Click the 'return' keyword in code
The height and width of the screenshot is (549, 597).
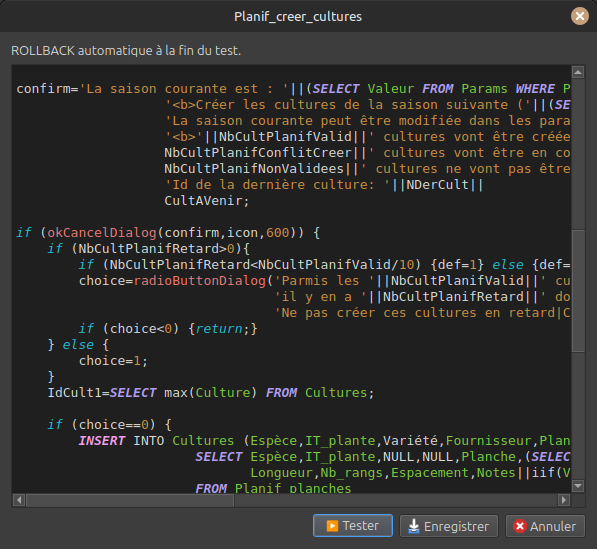coord(219,329)
